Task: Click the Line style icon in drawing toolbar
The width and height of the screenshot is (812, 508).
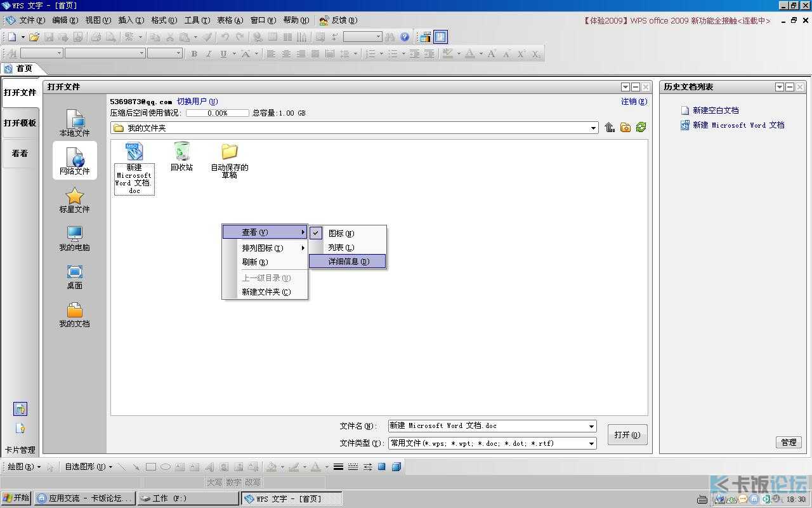Action: coord(338,467)
